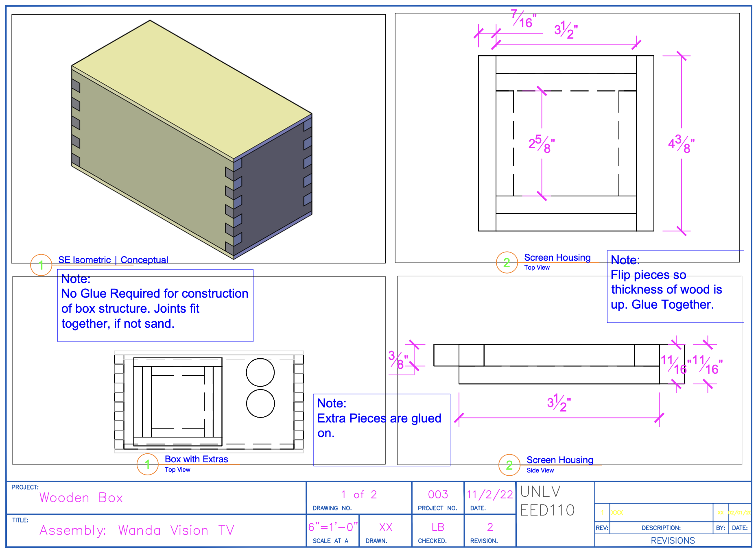This screenshot has width=756, height=553.
Task: Select callout bubble 2 for Screen Housing Side View
Action: (x=509, y=465)
